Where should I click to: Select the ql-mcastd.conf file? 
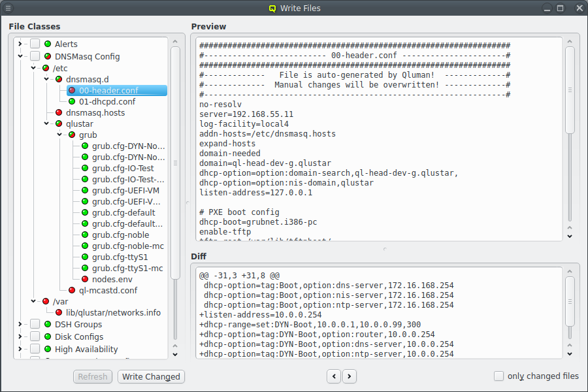pyautogui.click(x=108, y=290)
